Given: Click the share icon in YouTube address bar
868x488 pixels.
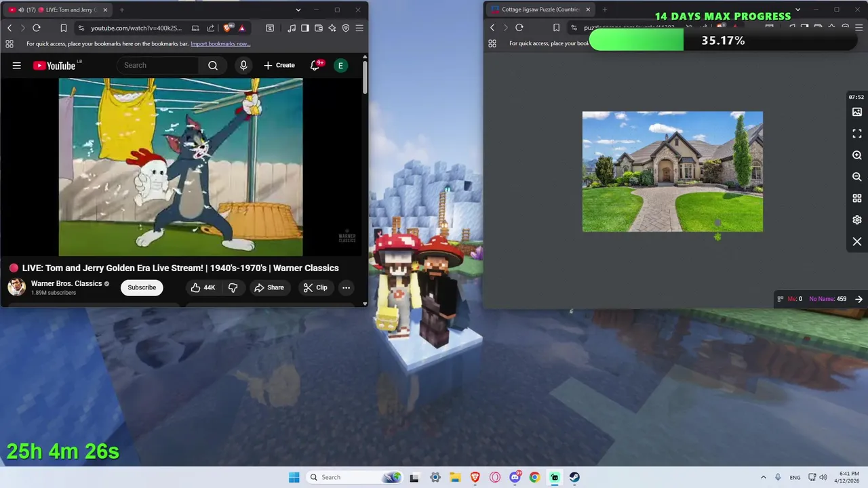Looking at the screenshot, I should [210, 28].
